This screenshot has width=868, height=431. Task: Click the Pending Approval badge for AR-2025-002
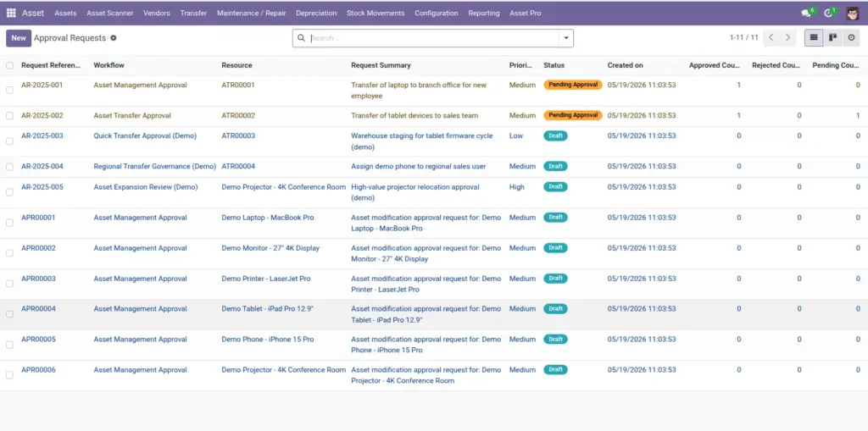click(573, 115)
